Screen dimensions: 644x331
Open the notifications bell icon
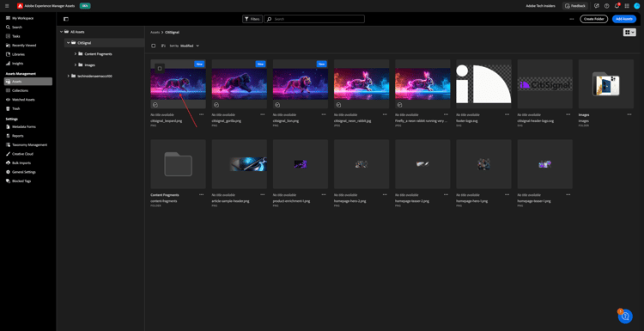617,6
